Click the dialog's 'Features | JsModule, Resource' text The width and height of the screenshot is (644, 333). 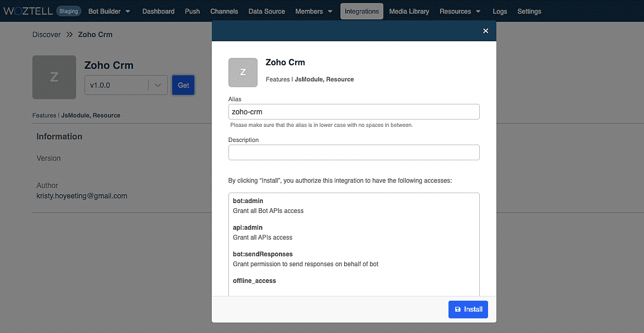pyautogui.click(x=310, y=79)
